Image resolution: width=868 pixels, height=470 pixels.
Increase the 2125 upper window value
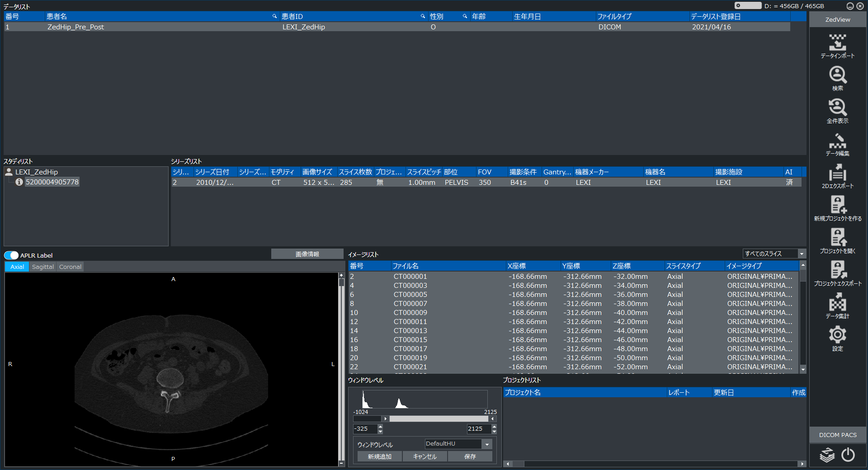(x=494, y=426)
